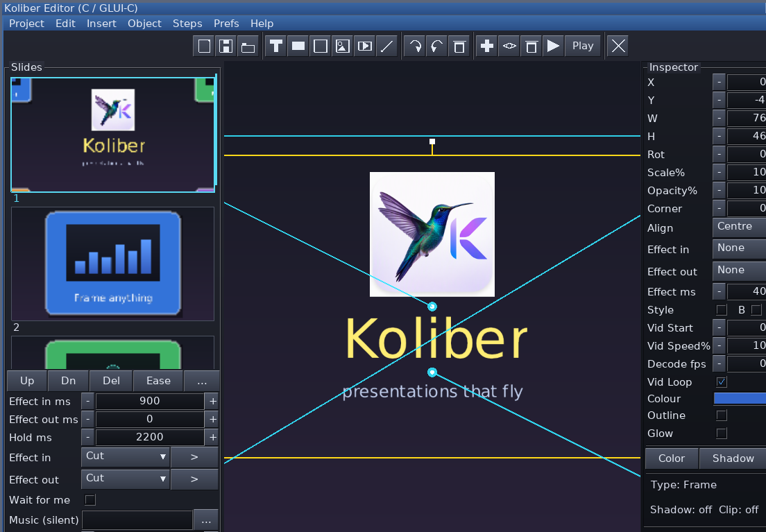This screenshot has height=532, width=766.
Task: Open the Inspector 'Effect out' dropdown showing None
Action: [x=739, y=271]
